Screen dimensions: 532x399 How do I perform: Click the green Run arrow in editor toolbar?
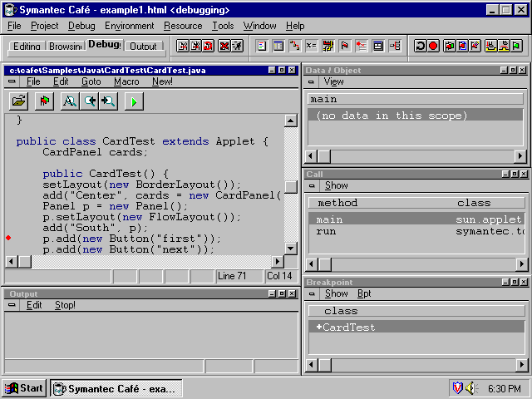click(134, 101)
